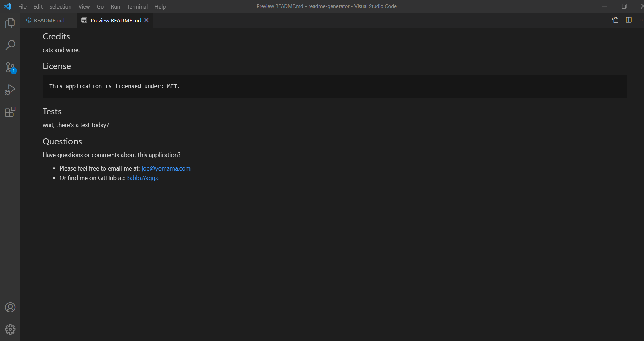The width and height of the screenshot is (644, 341).
Task: Open the Accounts menu
Action: coord(10,307)
